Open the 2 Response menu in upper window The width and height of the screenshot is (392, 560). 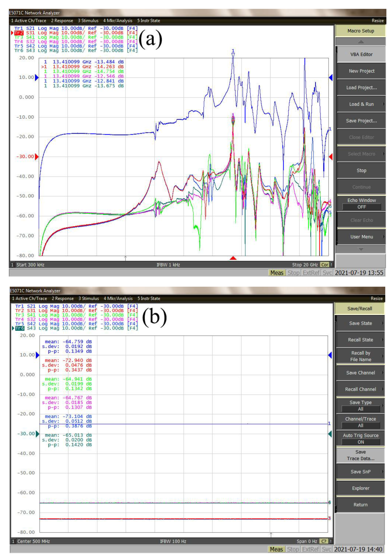[x=62, y=21]
